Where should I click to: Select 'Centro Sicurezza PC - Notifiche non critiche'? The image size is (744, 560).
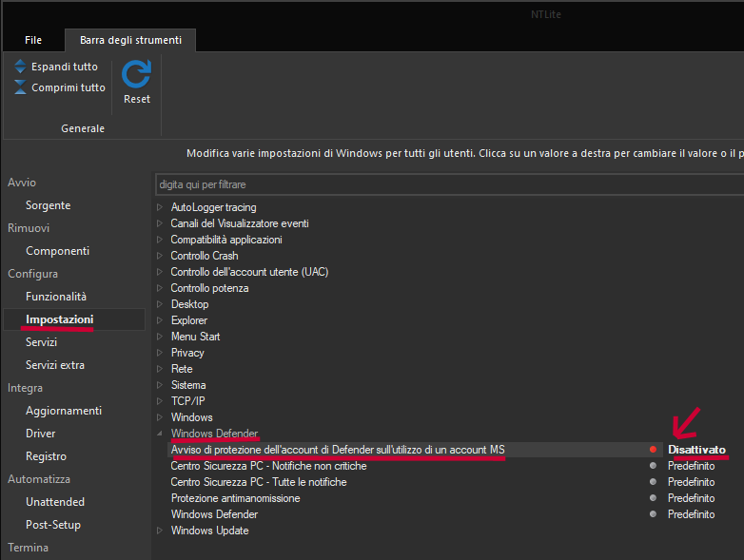268,466
